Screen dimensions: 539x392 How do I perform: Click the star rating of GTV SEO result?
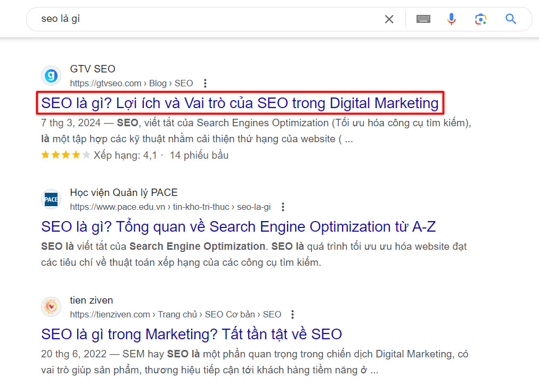point(66,156)
